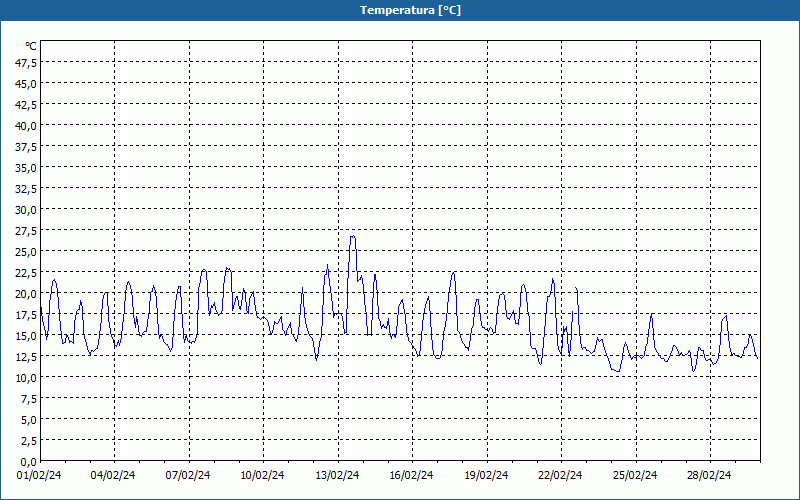Select the 32,5 y-axis label
Viewport: 800px width, 500px height.
27,189
